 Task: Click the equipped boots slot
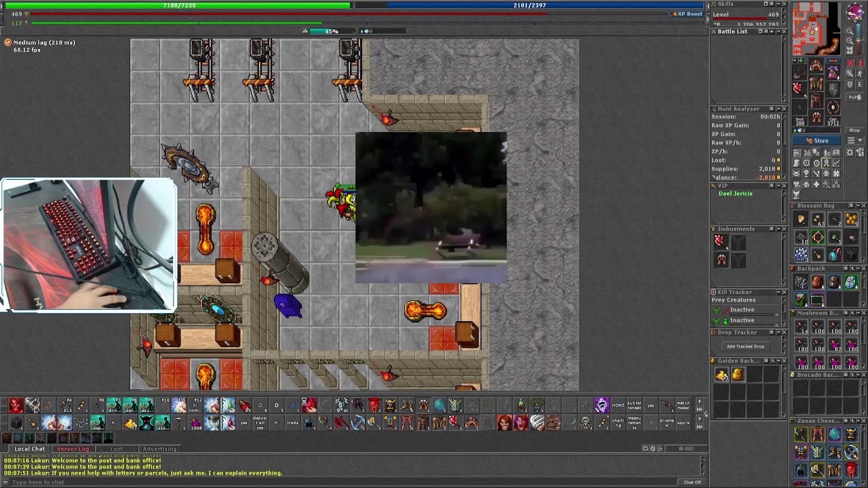pos(816,117)
